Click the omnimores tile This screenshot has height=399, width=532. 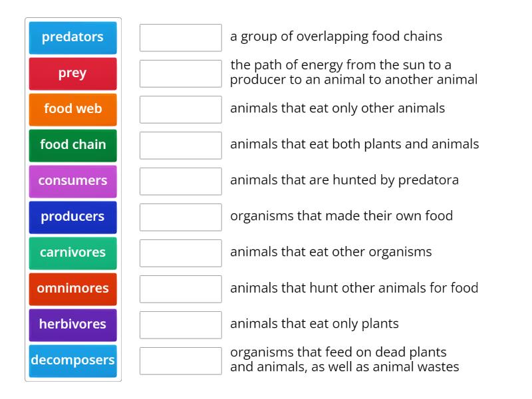(72, 289)
